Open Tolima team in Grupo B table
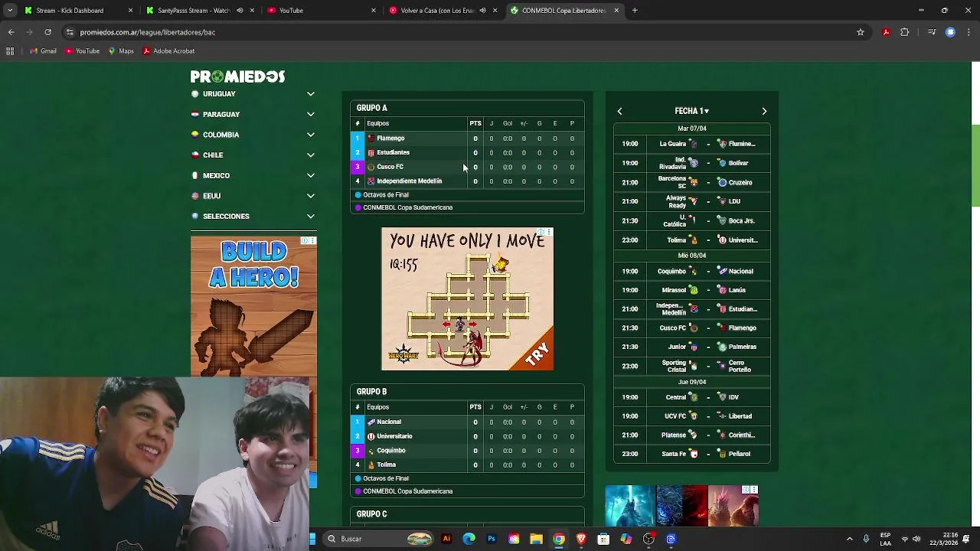The image size is (980, 551). pos(386,465)
